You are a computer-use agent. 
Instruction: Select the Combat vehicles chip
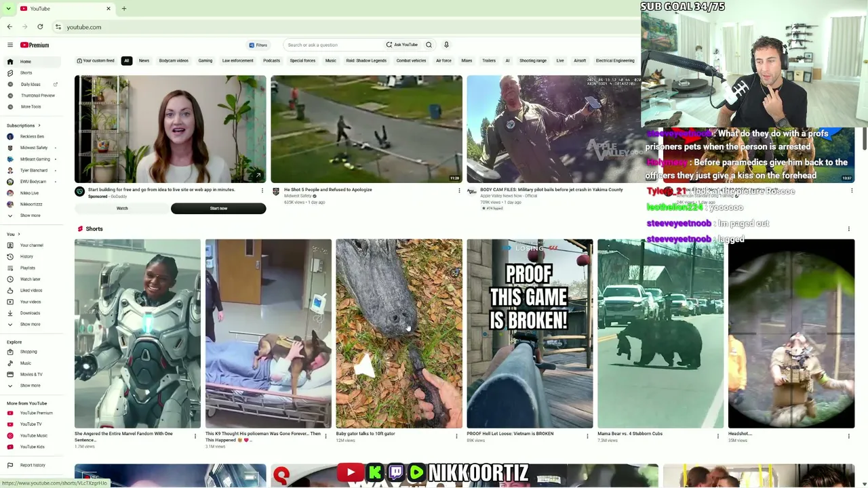(x=411, y=61)
